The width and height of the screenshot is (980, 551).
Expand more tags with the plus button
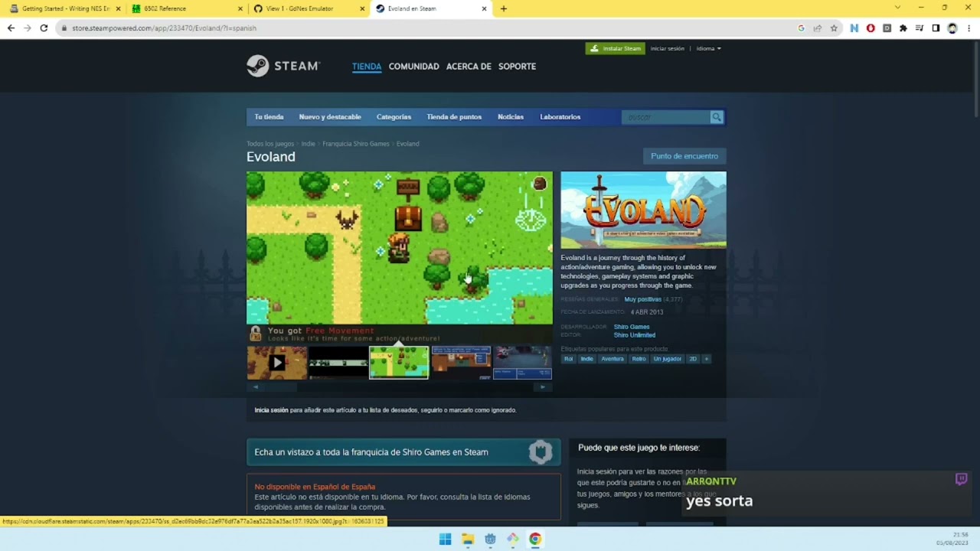706,359
